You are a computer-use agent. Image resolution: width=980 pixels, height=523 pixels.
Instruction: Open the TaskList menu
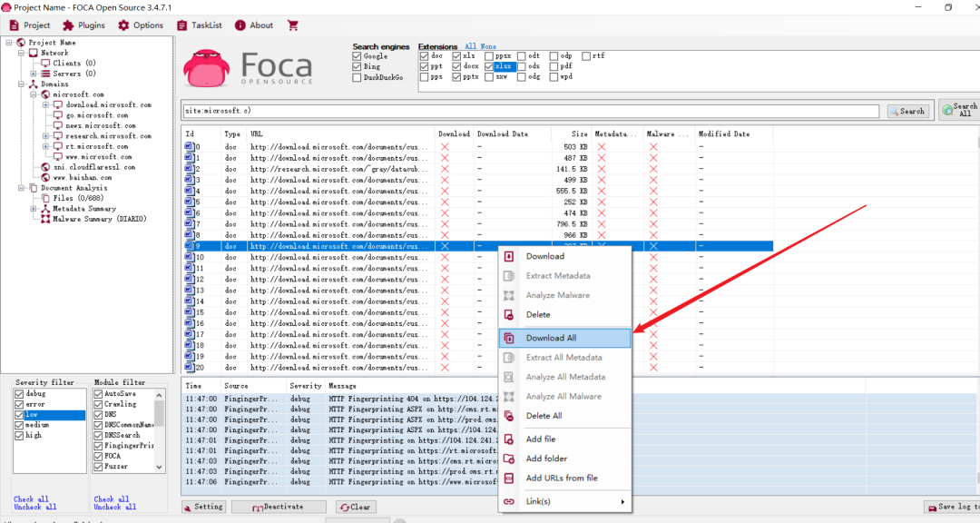[x=200, y=25]
